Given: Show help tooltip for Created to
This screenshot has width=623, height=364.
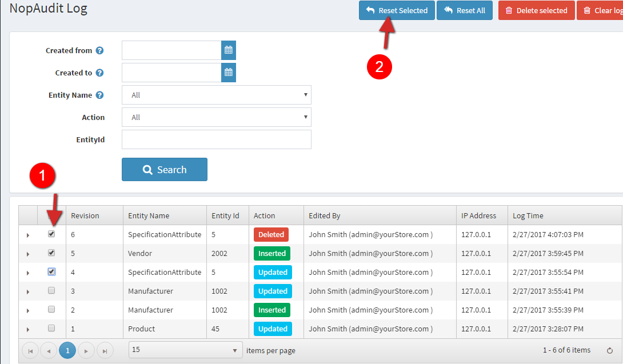Looking at the screenshot, I should coord(99,73).
